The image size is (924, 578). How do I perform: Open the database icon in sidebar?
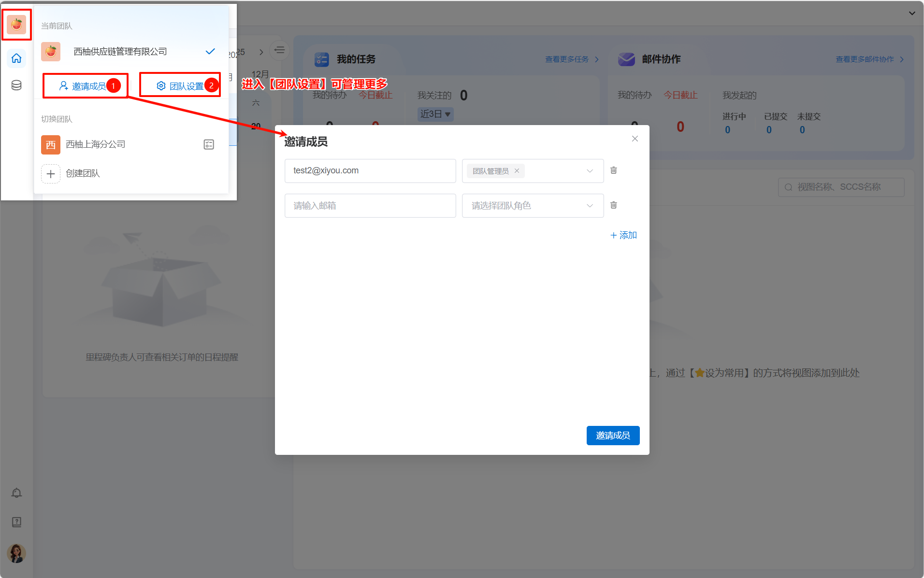[16, 85]
